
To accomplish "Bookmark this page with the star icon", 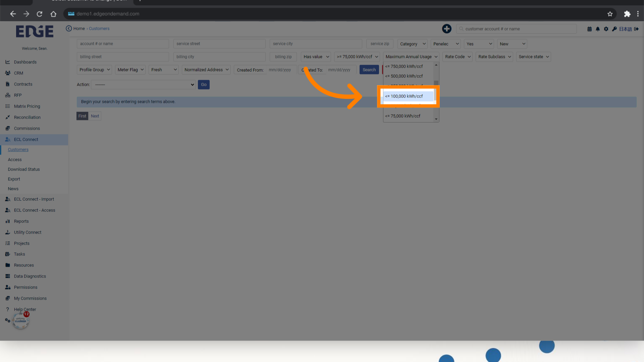I will tap(610, 14).
